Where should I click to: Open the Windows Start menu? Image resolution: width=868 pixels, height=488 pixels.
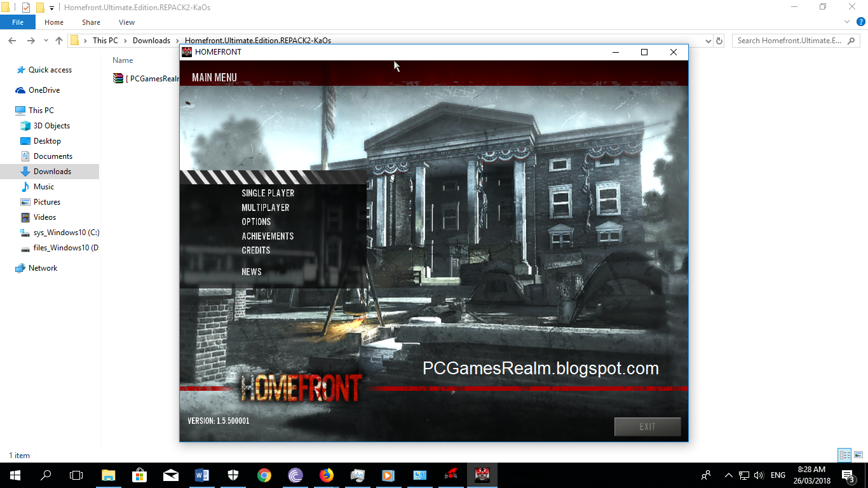pyautogui.click(x=15, y=475)
